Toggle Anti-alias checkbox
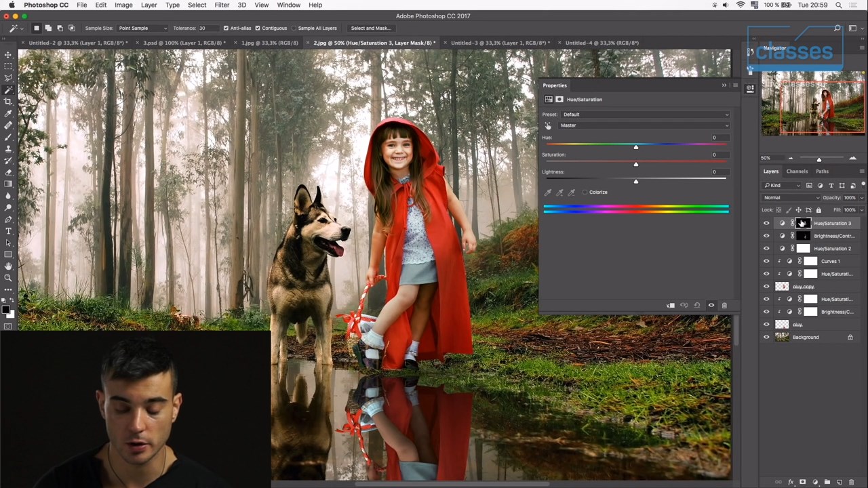868x488 pixels. point(226,28)
